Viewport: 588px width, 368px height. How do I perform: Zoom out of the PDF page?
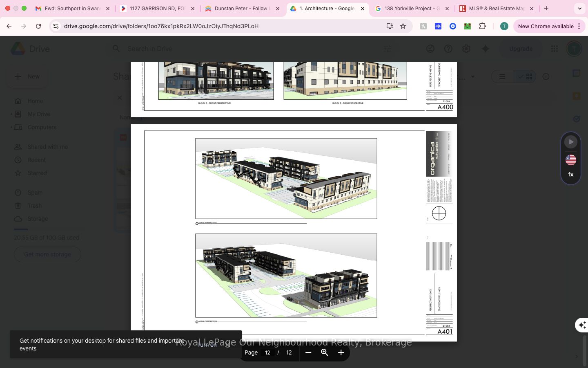(308, 352)
